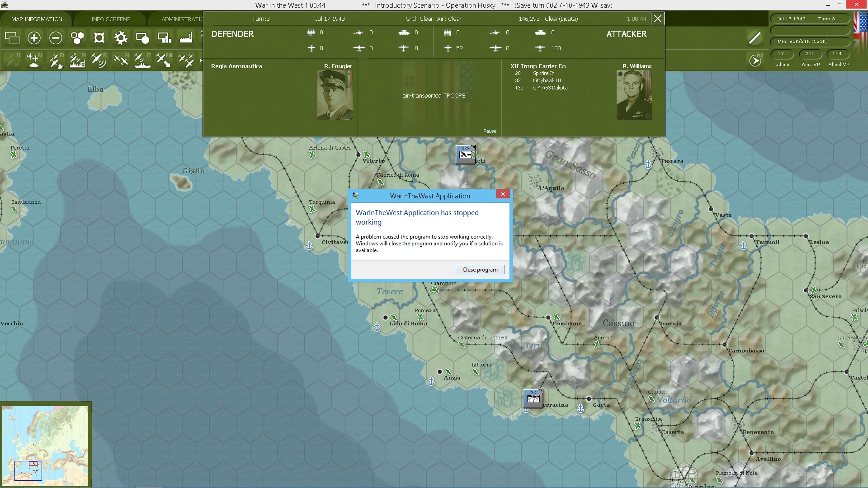Select F3 ground attack air mode icon
Screen dimensions: 868x488
56,60
